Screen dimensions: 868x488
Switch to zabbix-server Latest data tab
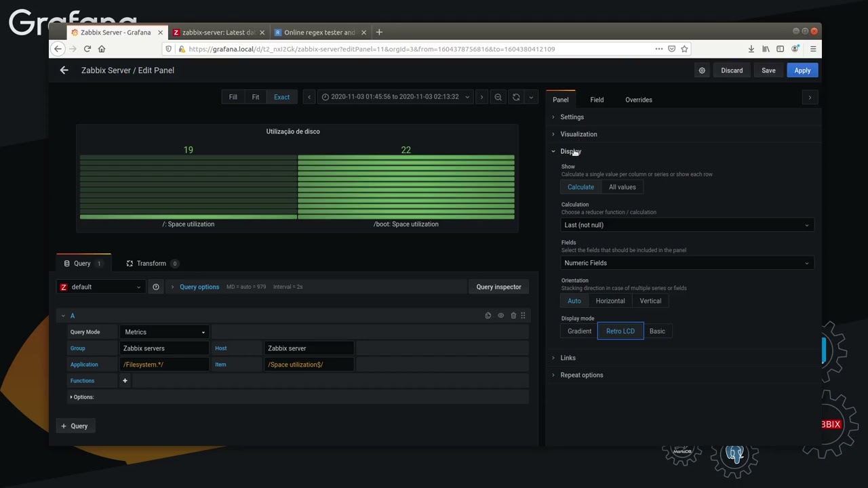(x=218, y=32)
